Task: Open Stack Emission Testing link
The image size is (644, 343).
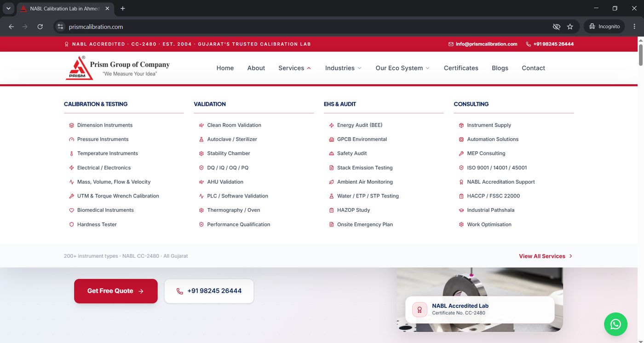Action: pos(365,168)
